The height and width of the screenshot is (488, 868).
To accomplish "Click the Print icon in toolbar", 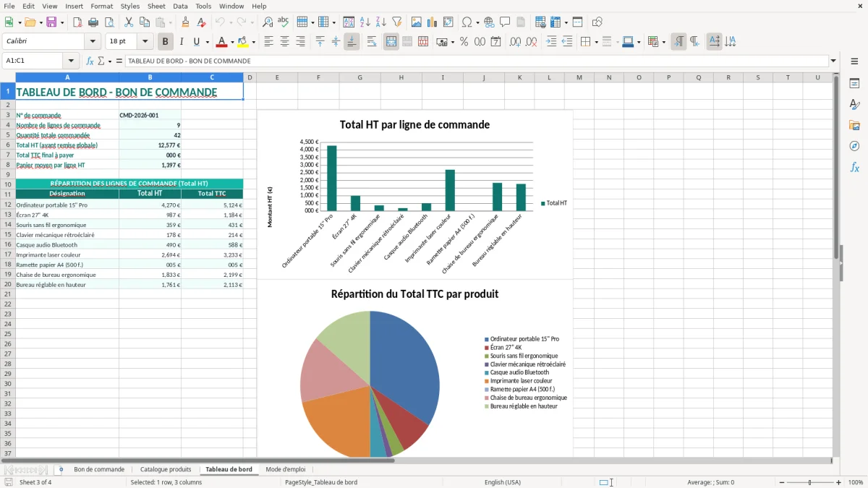I will pos(93,22).
